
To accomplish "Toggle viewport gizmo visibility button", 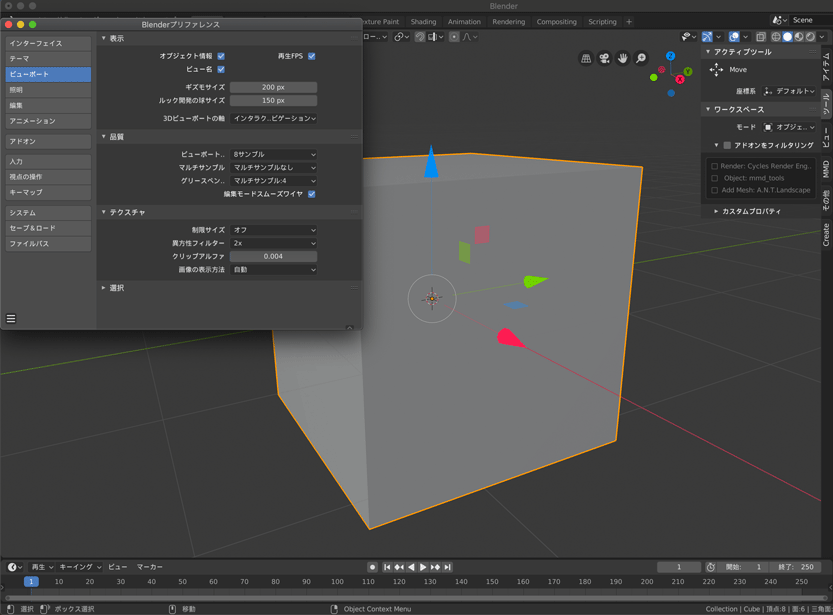I will pos(707,37).
